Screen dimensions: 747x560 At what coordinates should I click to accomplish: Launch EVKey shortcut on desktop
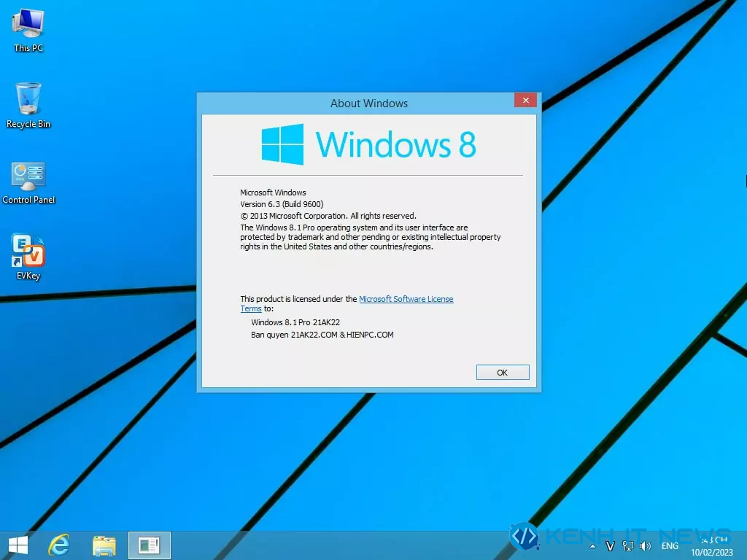28,257
